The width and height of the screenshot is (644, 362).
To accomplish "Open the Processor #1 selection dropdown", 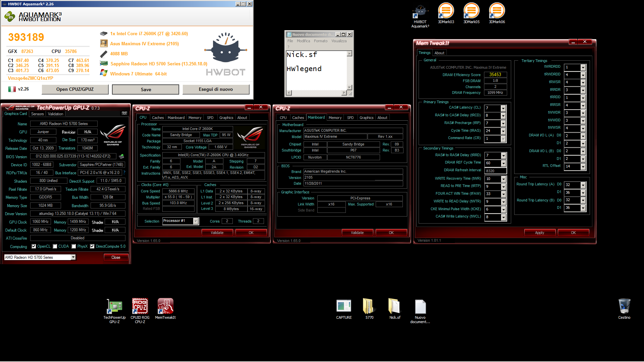I will click(196, 221).
